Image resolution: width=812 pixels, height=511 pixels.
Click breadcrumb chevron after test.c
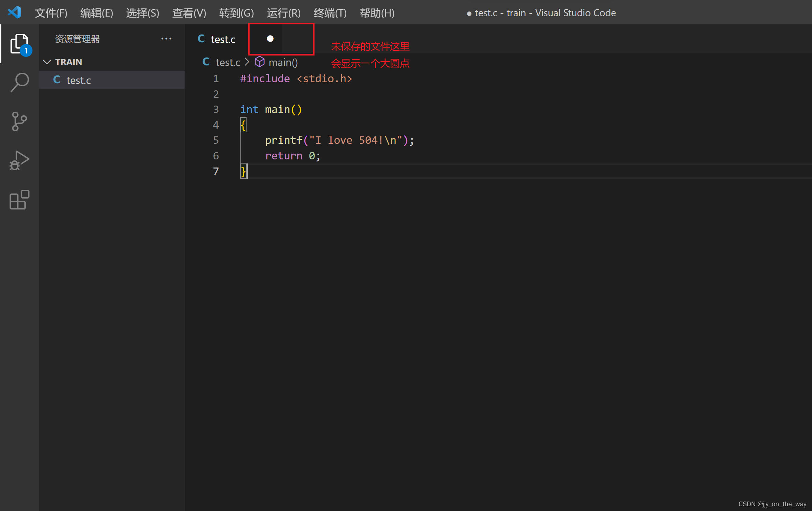tap(247, 62)
